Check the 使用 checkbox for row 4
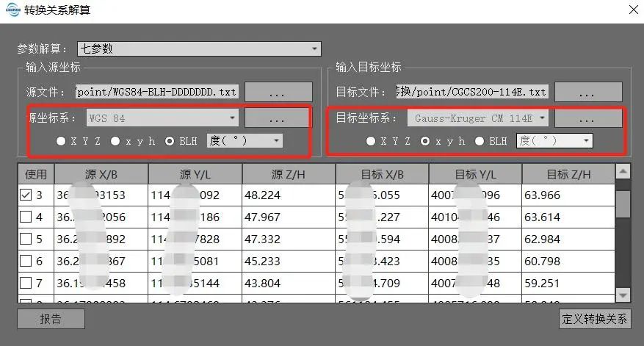Screen dimensions: 644x346 tap(26, 217)
